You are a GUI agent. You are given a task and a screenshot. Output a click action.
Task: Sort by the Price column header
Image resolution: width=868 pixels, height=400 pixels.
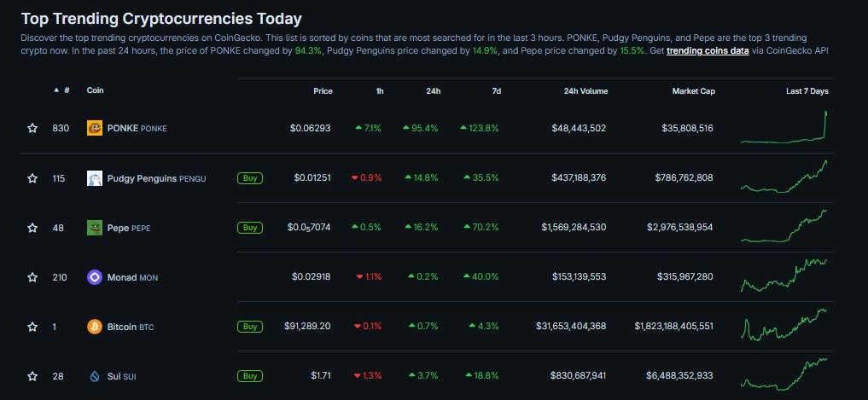click(323, 90)
